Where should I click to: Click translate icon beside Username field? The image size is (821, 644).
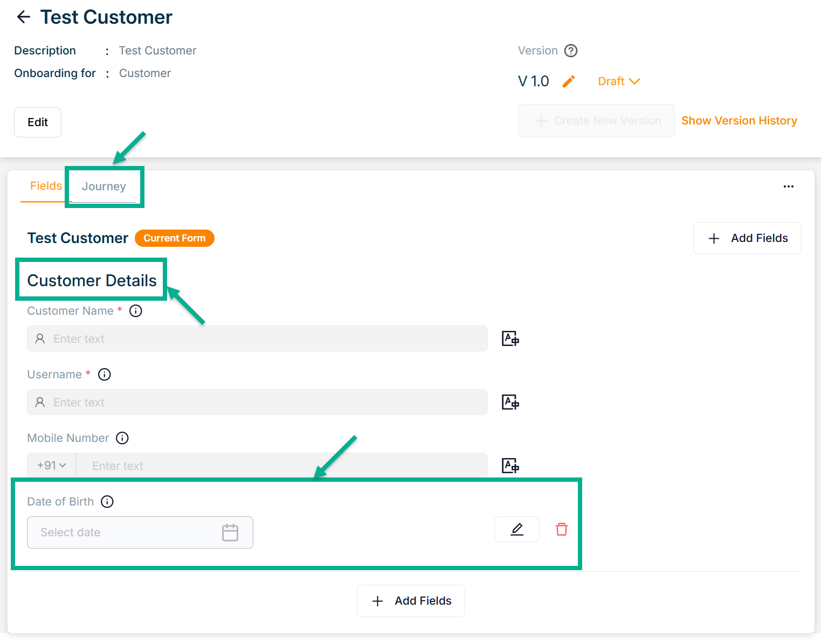point(510,402)
